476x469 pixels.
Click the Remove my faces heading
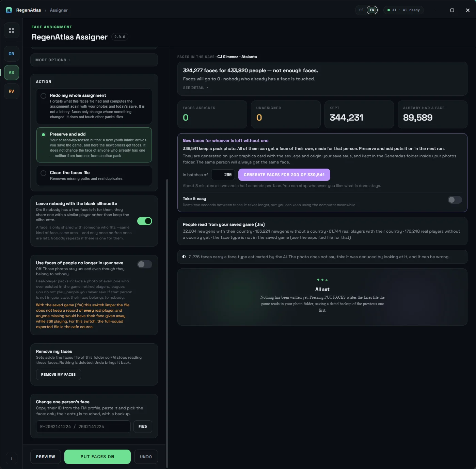click(x=54, y=351)
